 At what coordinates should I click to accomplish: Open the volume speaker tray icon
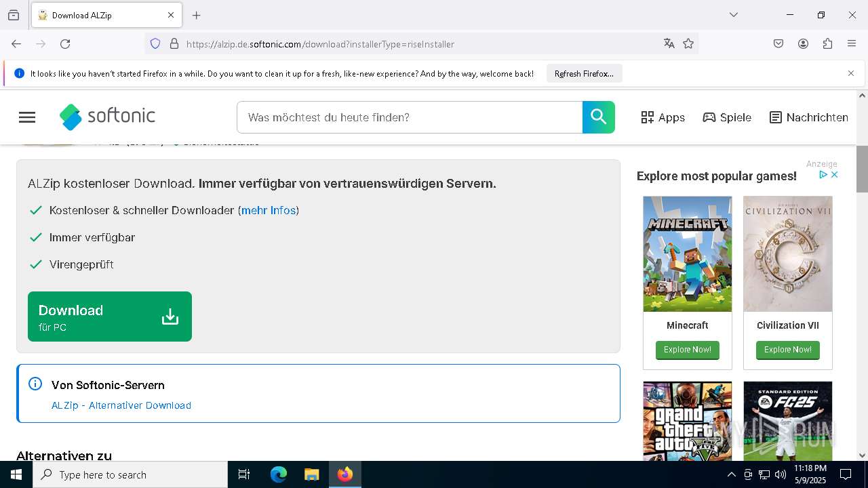point(781,474)
